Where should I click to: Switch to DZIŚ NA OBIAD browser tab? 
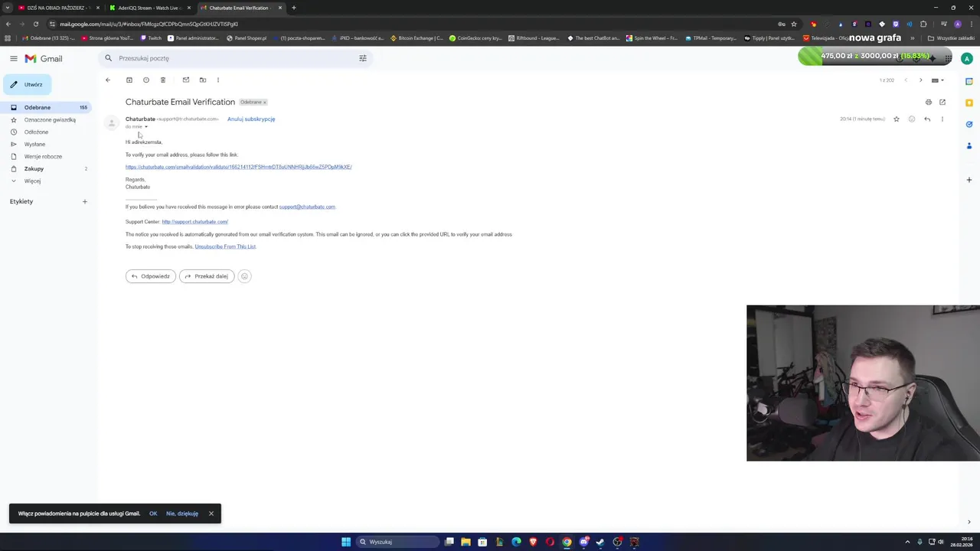(58, 8)
